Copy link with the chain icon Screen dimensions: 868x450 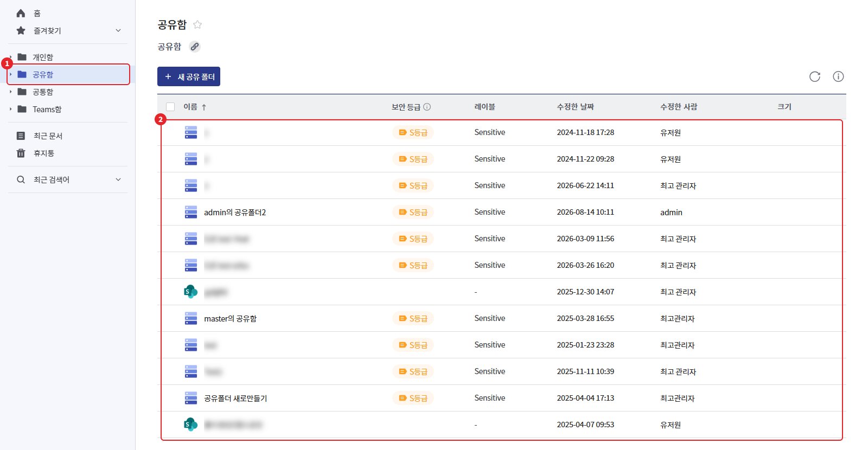click(x=195, y=47)
